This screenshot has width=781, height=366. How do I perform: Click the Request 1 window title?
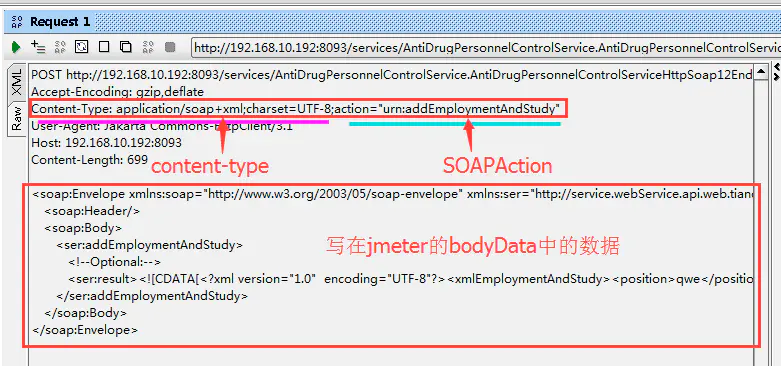(60, 22)
